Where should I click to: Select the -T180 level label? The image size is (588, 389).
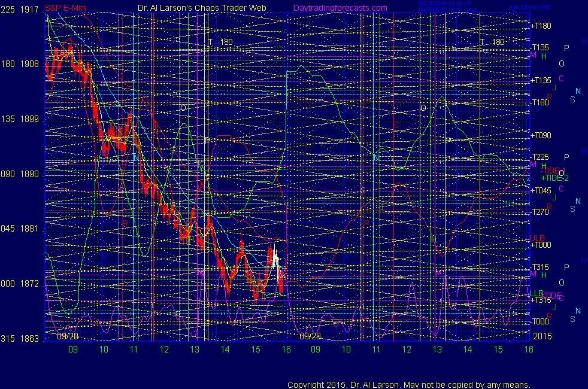[x=540, y=102]
